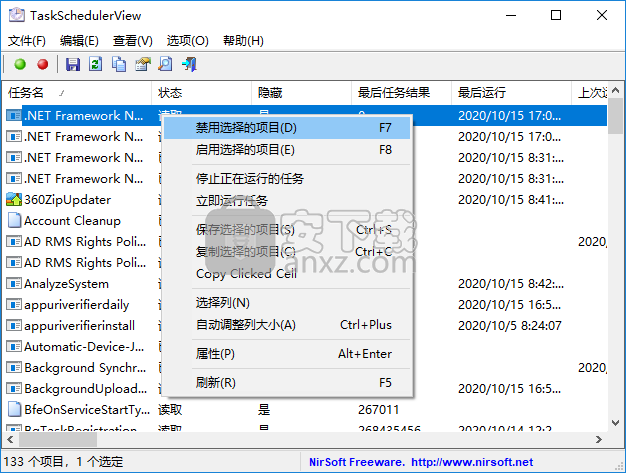626x473 pixels.
Task: Click the appuriverifierinstall row icon
Action: (x=14, y=326)
